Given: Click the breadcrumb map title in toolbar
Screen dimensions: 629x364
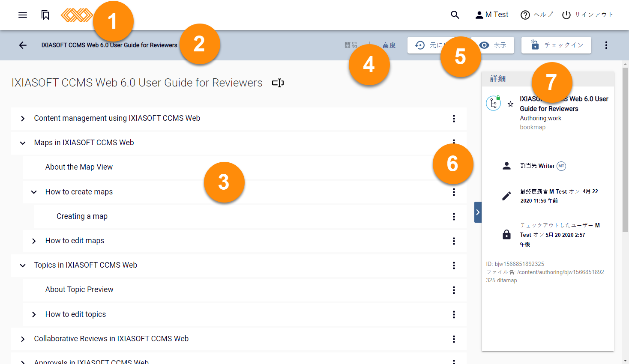Looking at the screenshot, I should 109,45.
